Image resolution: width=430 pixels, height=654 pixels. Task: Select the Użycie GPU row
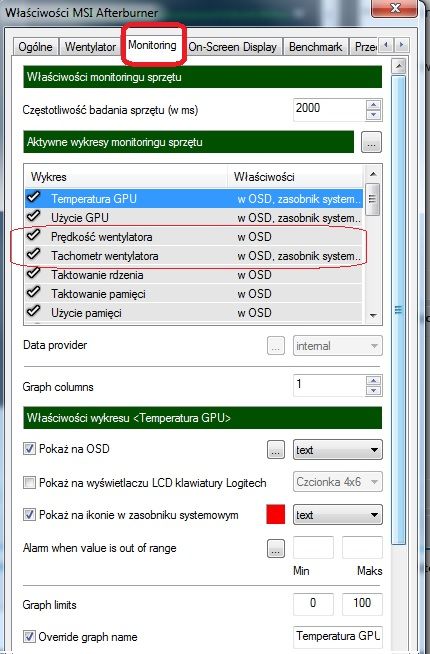pyautogui.click(x=194, y=218)
